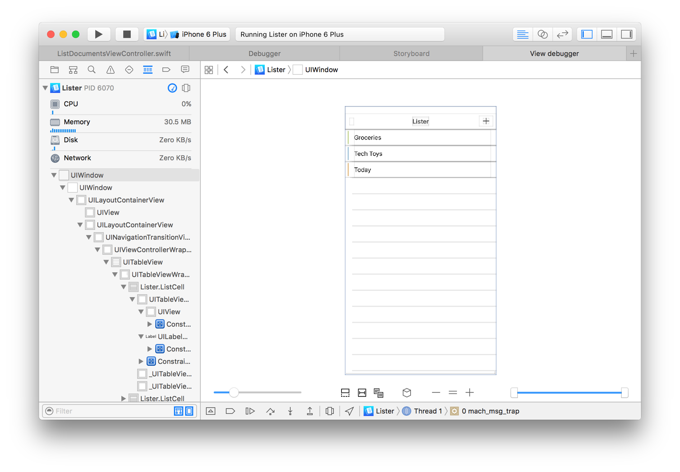
Task: Open the Breakpoint navigator
Action: 166,69
